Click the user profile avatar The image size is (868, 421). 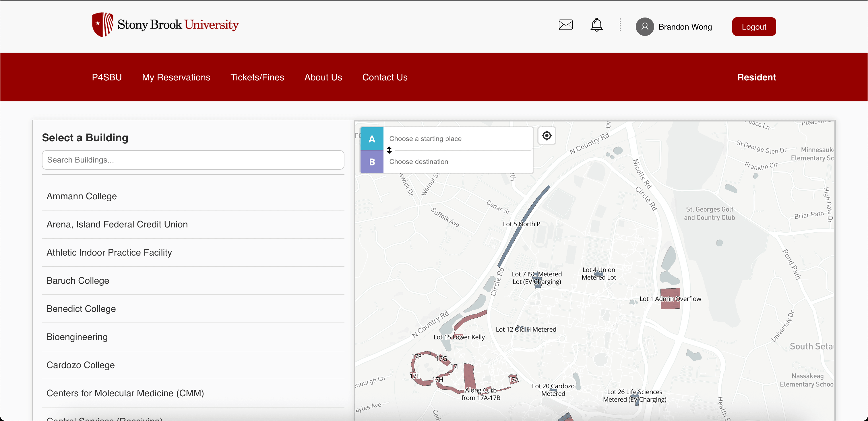pos(645,26)
